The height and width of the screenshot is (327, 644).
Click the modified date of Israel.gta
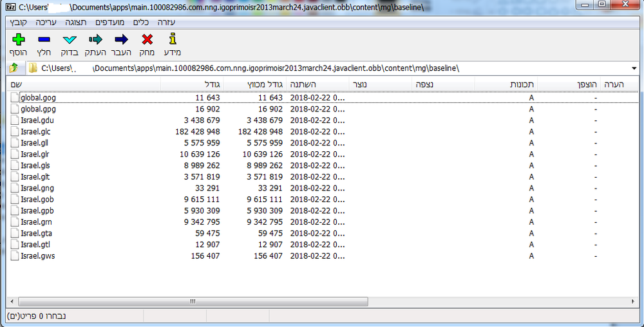click(317, 233)
